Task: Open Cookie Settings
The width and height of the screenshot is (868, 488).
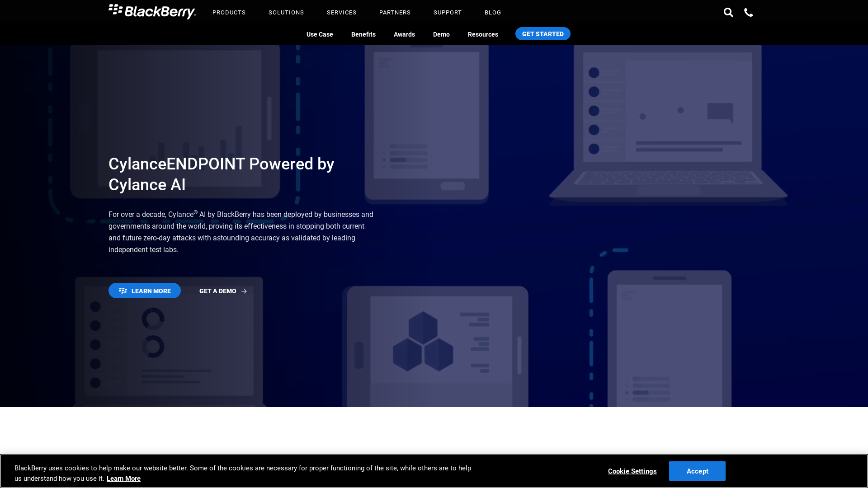Action: pos(632,471)
